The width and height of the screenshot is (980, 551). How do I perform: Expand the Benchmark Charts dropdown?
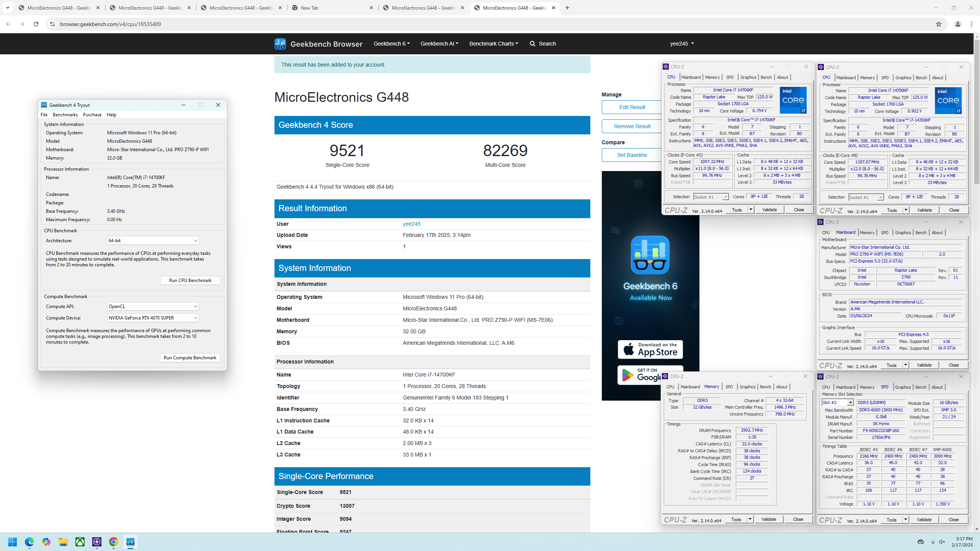pos(494,44)
